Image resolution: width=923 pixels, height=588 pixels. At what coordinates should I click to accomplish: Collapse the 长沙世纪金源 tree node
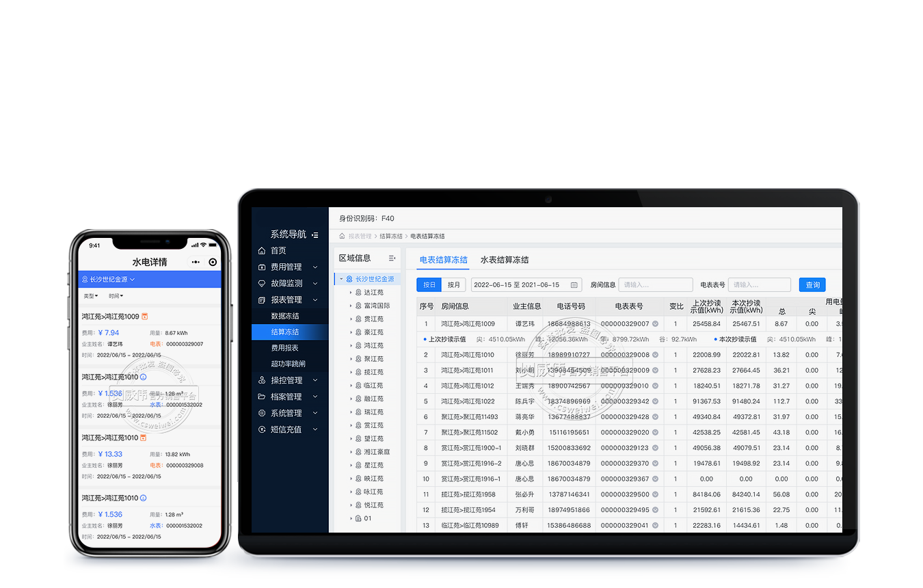(x=341, y=279)
